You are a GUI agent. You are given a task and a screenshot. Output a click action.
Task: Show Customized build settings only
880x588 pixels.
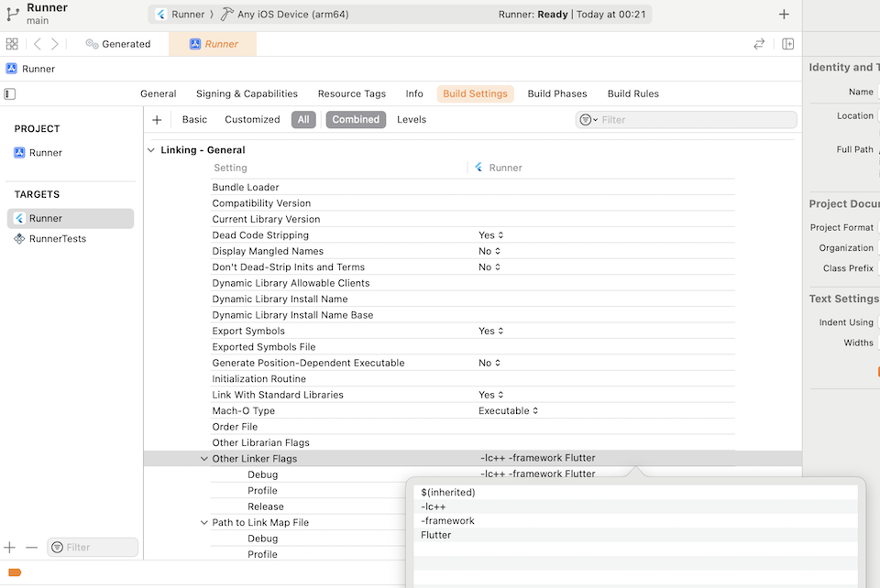pos(253,119)
